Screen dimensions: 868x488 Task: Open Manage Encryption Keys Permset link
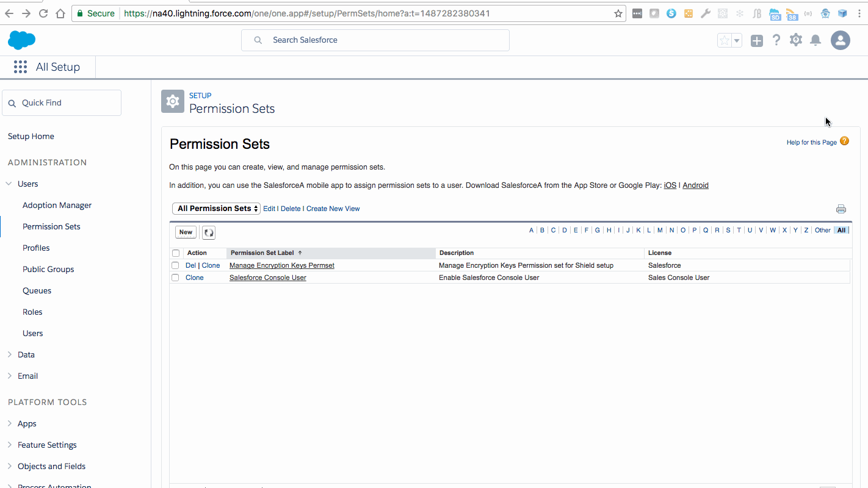point(282,265)
